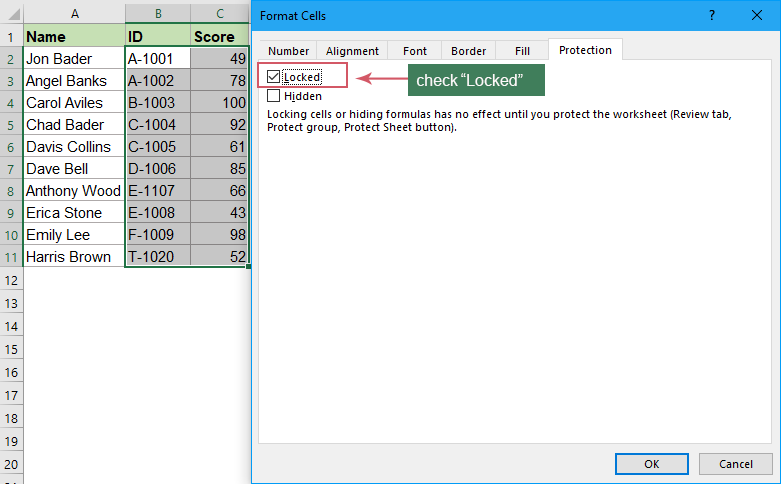Go to the Font tab

[x=414, y=50]
